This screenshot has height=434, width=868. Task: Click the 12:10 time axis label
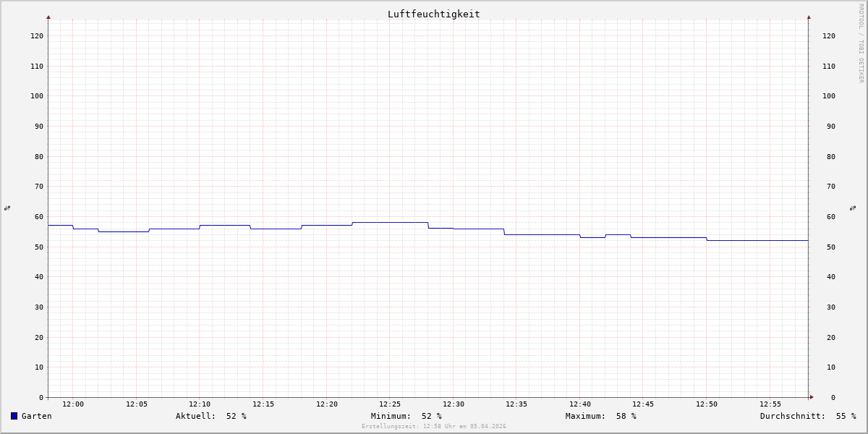coord(200,404)
